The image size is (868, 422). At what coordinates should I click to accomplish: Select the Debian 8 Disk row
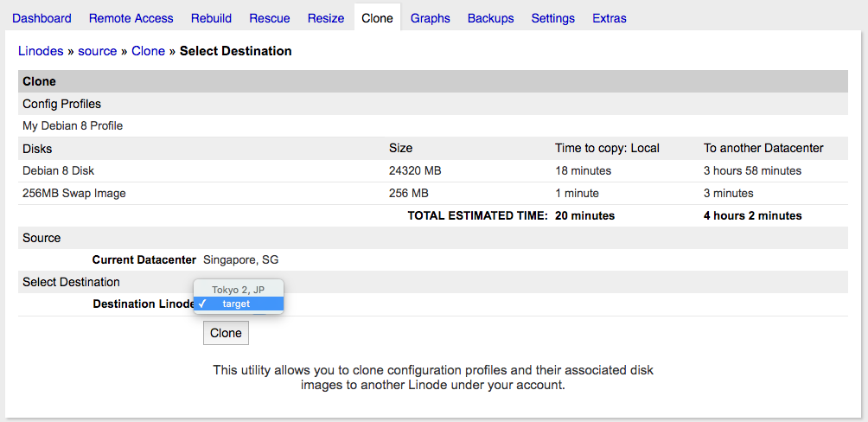61,171
